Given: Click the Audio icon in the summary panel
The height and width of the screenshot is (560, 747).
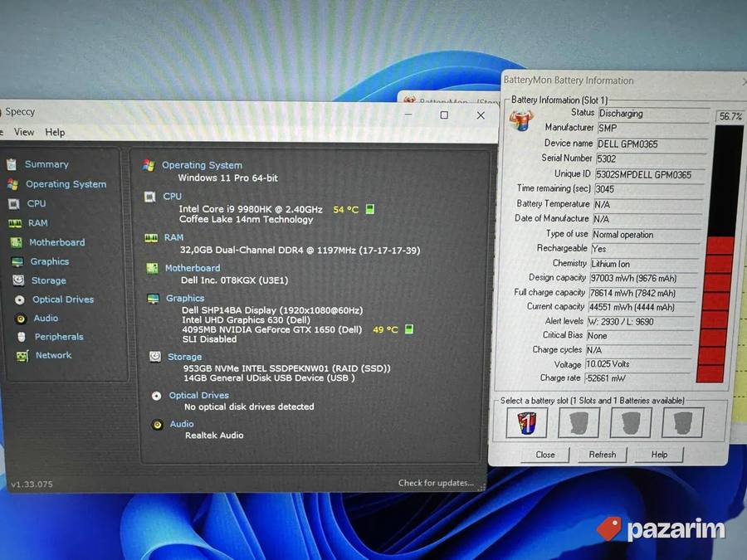Looking at the screenshot, I should coord(157,424).
